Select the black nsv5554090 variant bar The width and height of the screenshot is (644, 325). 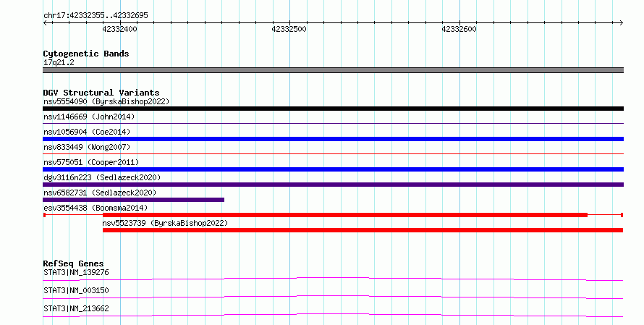click(333, 109)
